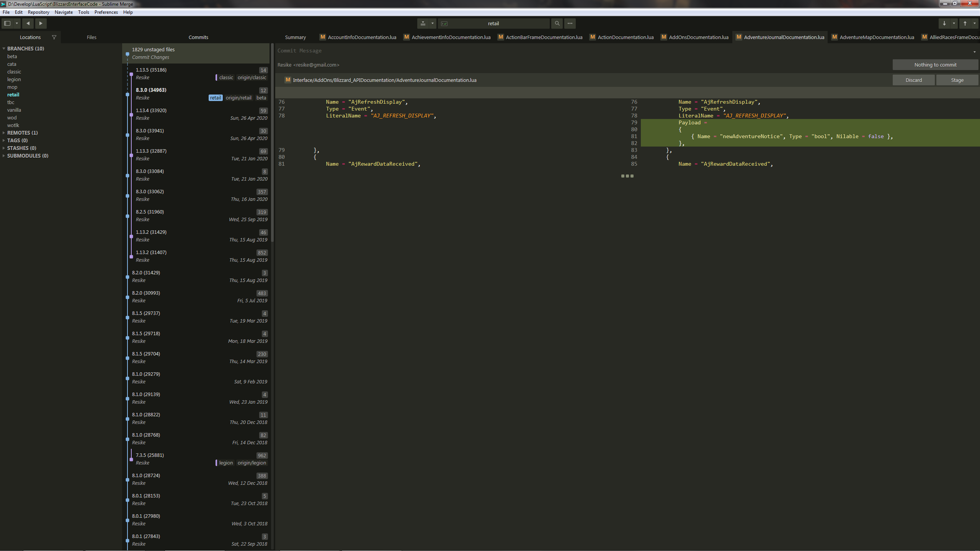Open the three-dots more options menu

click(x=570, y=23)
